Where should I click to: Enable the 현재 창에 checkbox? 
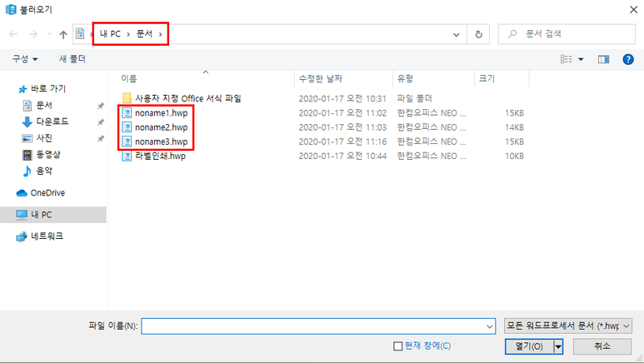point(397,346)
